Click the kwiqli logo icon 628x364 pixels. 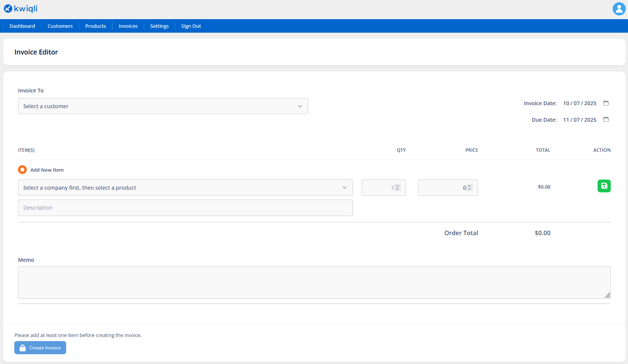click(8, 9)
